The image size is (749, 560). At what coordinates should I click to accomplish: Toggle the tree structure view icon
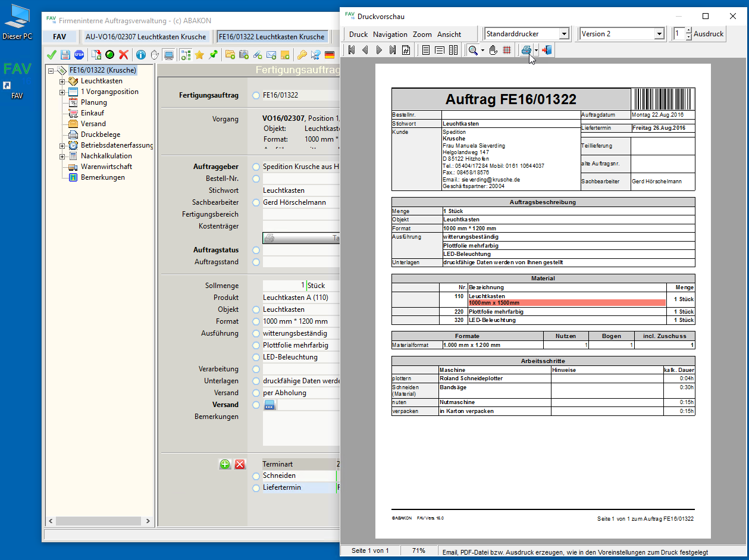click(186, 55)
